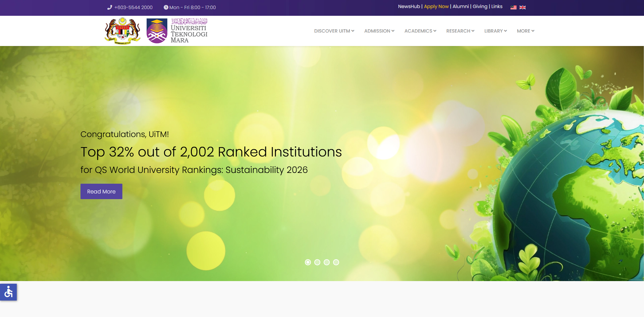The height and width of the screenshot is (317, 644).
Task: Click the Universiti Teknologi MARA wordmark
Action: pyautogui.click(x=189, y=31)
